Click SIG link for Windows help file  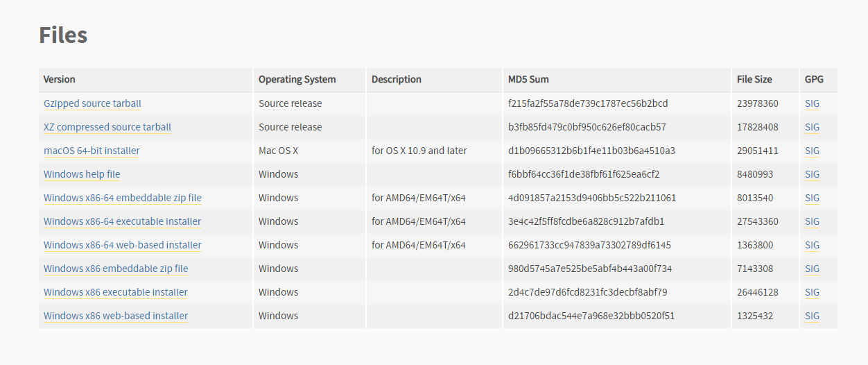(x=812, y=174)
